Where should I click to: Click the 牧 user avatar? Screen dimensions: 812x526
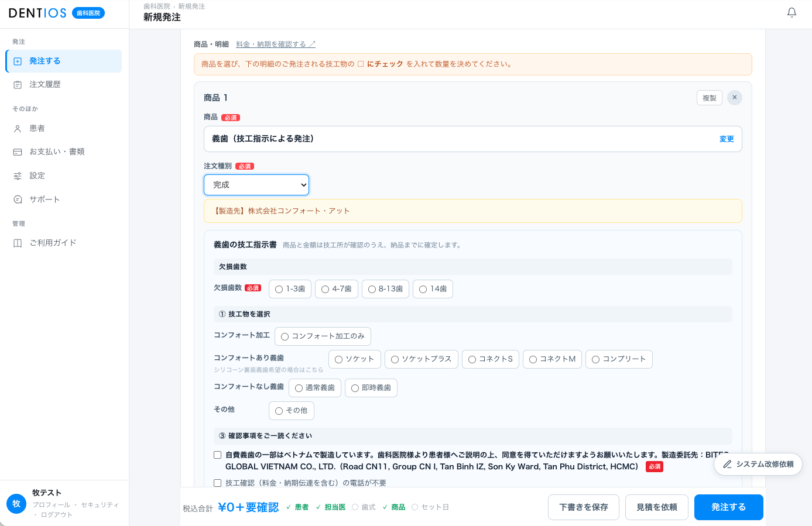[16, 503]
